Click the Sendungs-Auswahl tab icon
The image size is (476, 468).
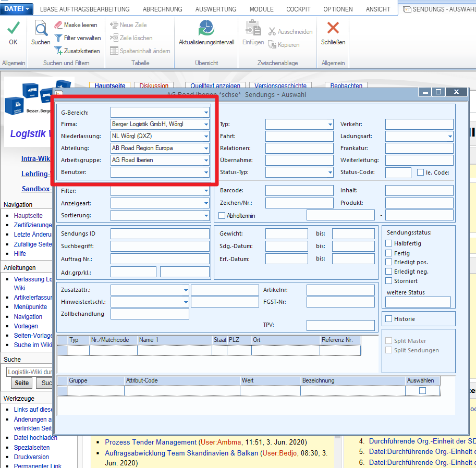(407, 9)
